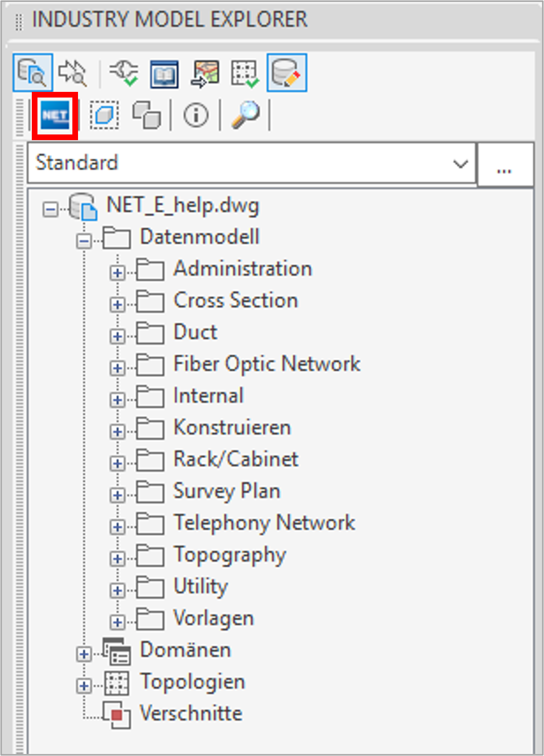Collapse the Datenmodell folder
Screen dimensions: 544x756
coord(84,241)
